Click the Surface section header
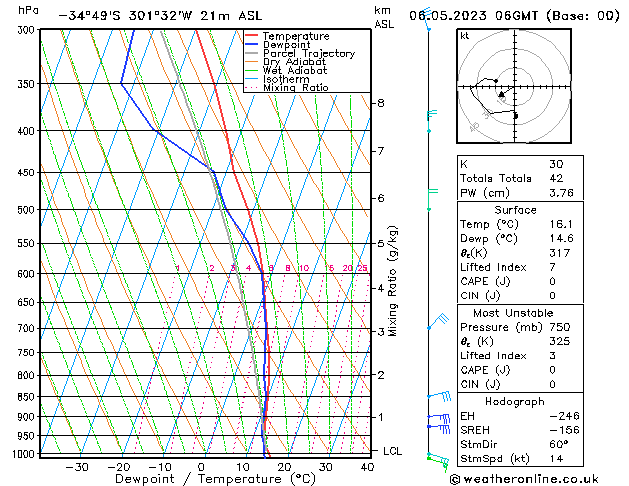Screen dimensions: 629x486 point(515,210)
